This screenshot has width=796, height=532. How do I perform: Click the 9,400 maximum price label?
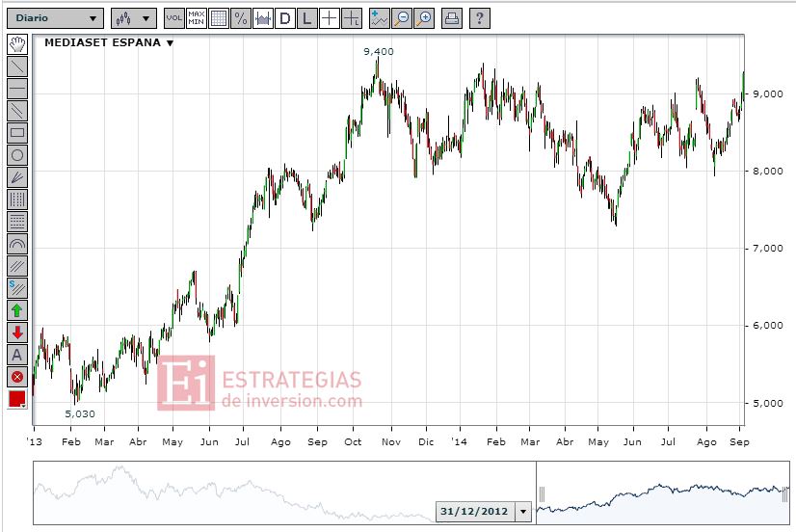click(379, 51)
